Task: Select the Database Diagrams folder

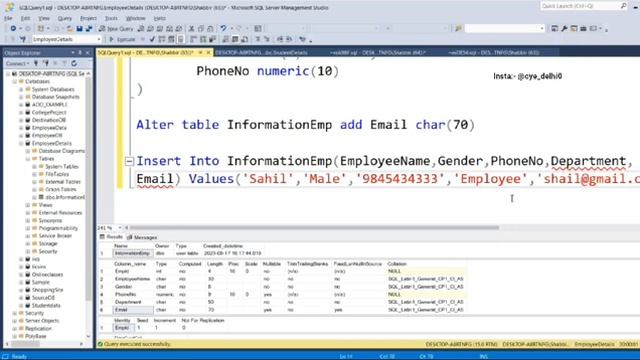Action: pyautogui.click(x=61, y=151)
